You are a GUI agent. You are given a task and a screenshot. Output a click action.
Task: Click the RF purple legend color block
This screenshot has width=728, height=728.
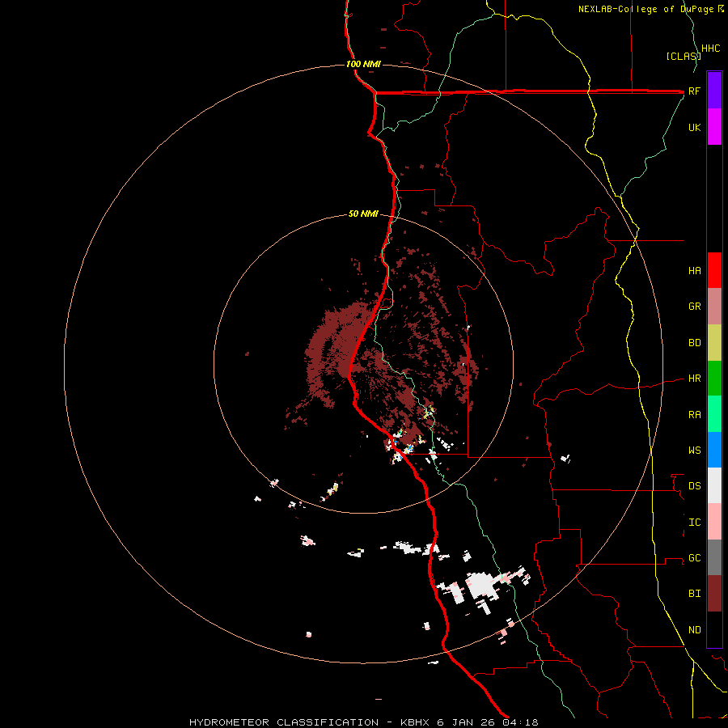click(714, 91)
